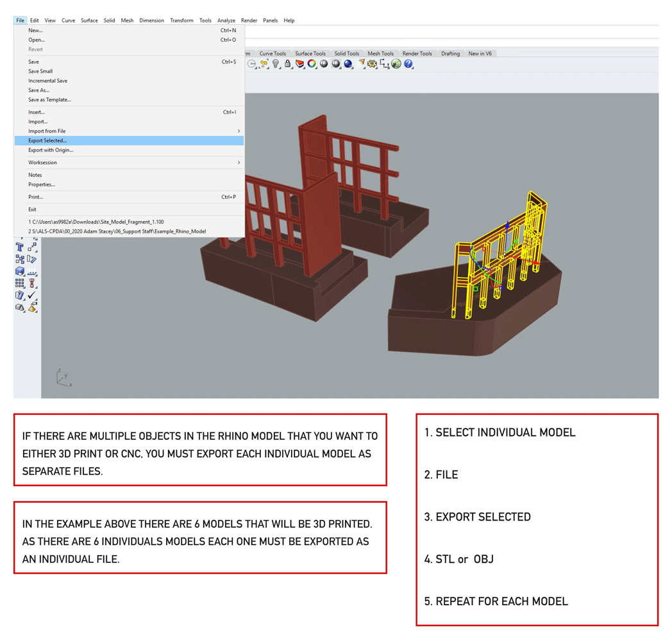
Task: Open recent file Example_Rhino_Model
Action: coord(117,231)
